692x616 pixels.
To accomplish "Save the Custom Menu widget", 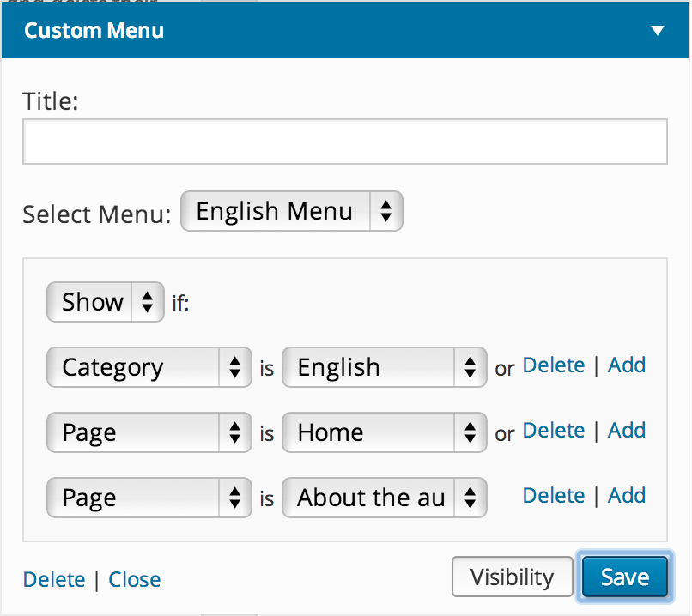I will (625, 577).
